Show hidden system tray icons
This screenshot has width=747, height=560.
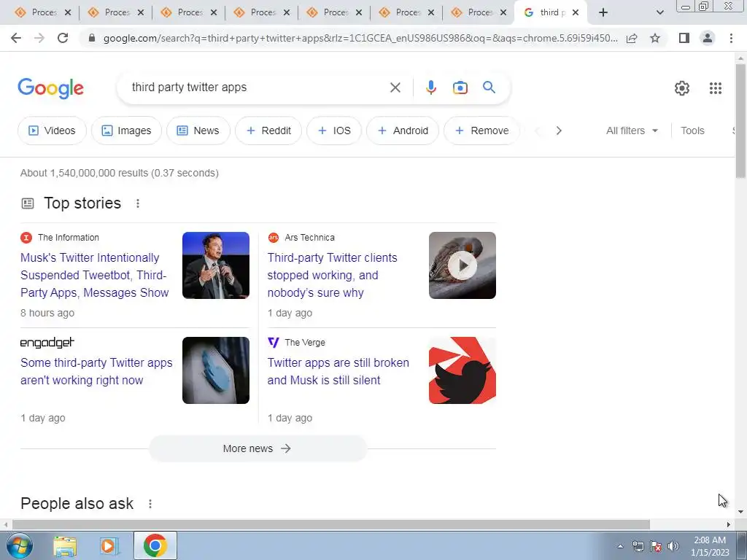click(620, 546)
